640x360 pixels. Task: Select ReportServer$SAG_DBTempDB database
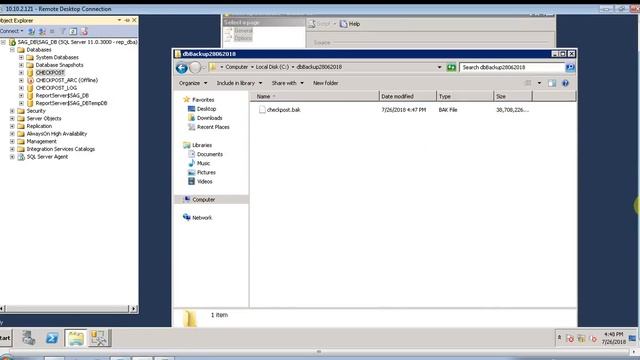(x=71, y=103)
